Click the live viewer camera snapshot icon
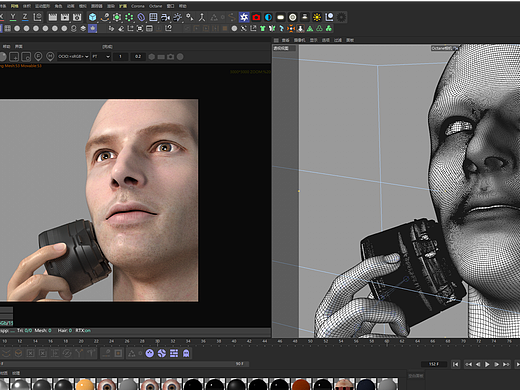 point(170,57)
